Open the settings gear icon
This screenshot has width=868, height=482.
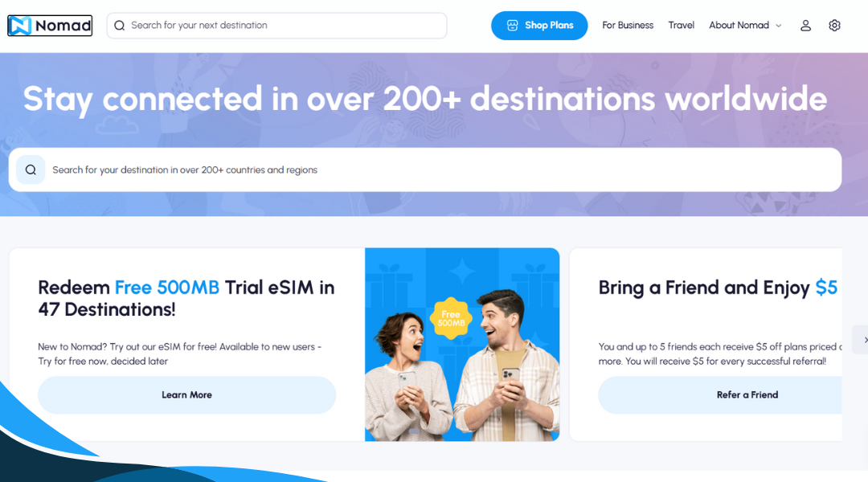click(x=834, y=26)
